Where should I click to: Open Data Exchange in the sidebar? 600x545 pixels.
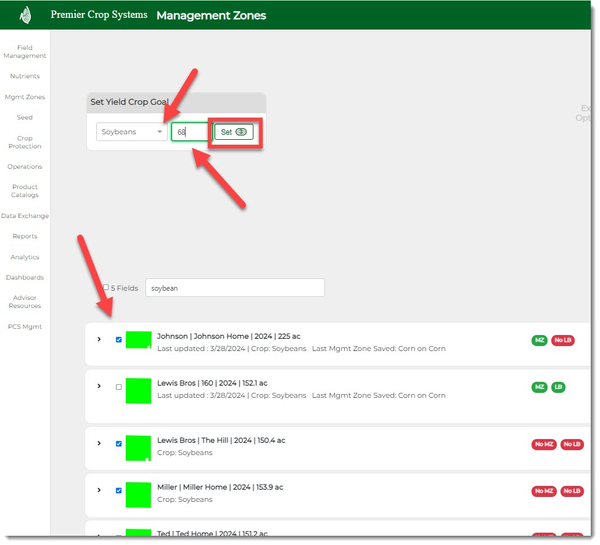[25, 216]
